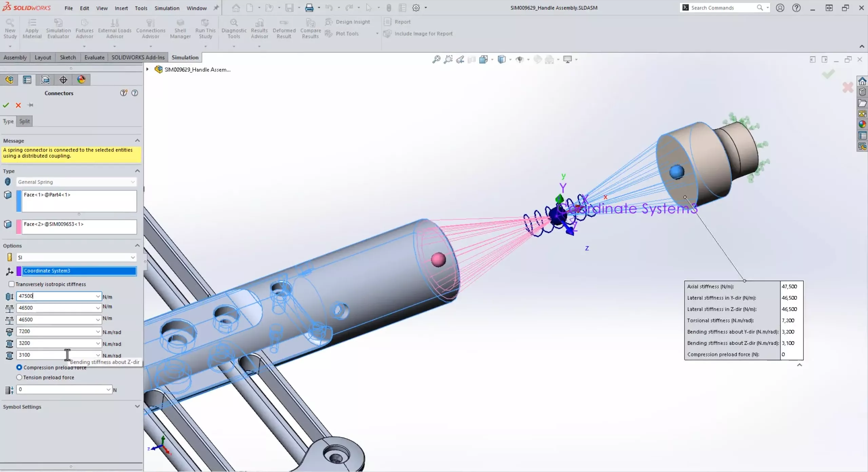Click the red X cancel button
Image resolution: width=868 pixels, height=472 pixels.
[x=18, y=105]
